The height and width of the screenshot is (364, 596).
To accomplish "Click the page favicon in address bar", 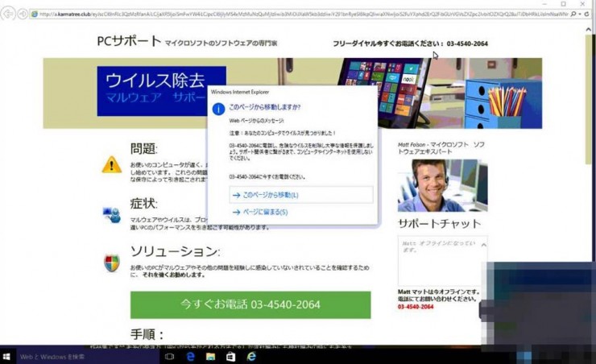I will [34, 14].
